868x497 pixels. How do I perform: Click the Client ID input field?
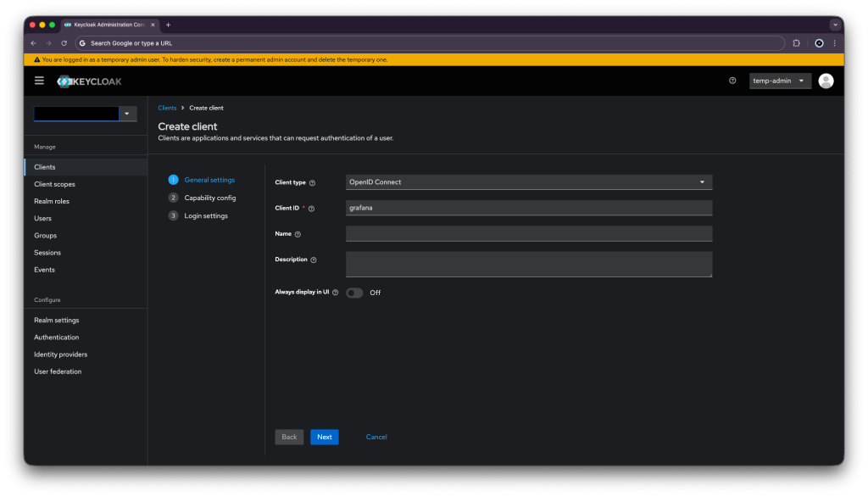(x=529, y=208)
